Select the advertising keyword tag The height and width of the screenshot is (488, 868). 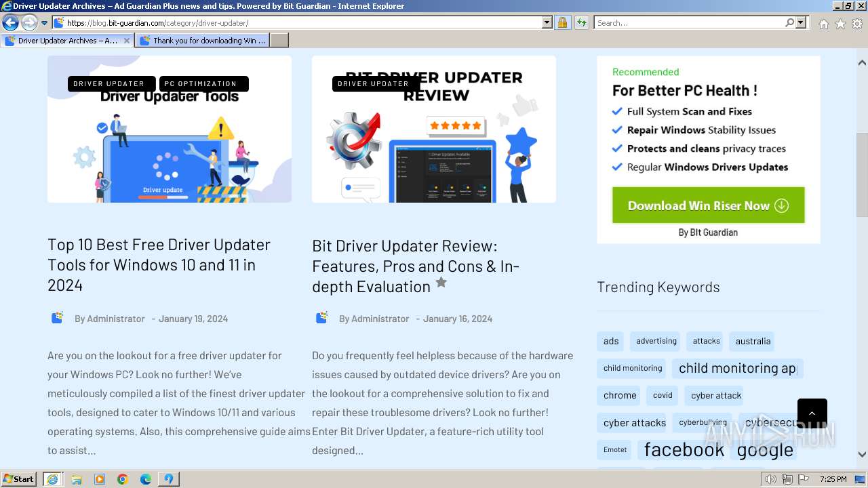click(x=656, y=341)
